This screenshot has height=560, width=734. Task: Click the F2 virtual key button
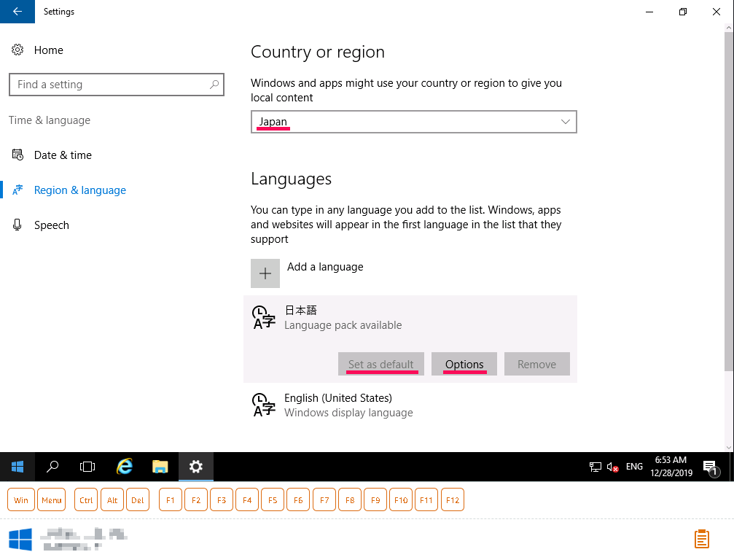point(196,500)
